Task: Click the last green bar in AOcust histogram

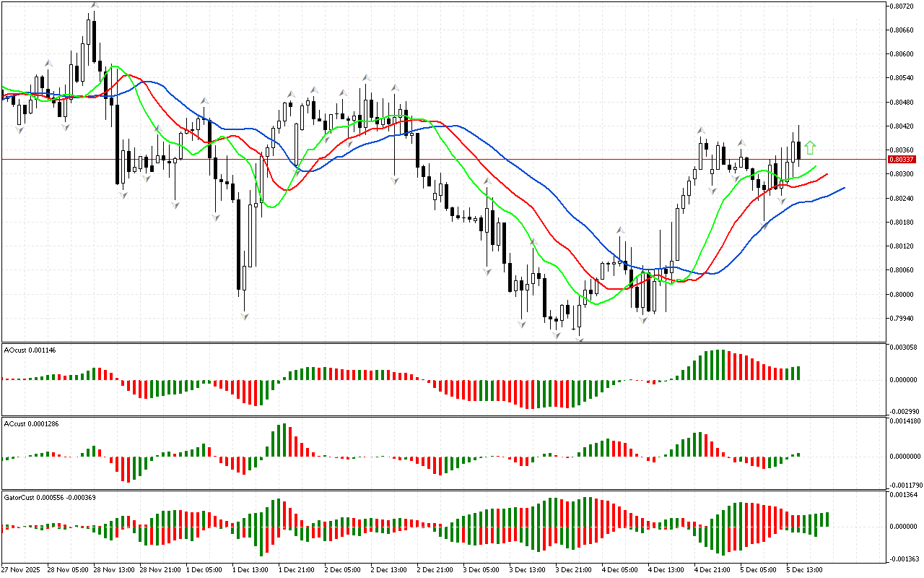Action: click(x=798, y=373)
